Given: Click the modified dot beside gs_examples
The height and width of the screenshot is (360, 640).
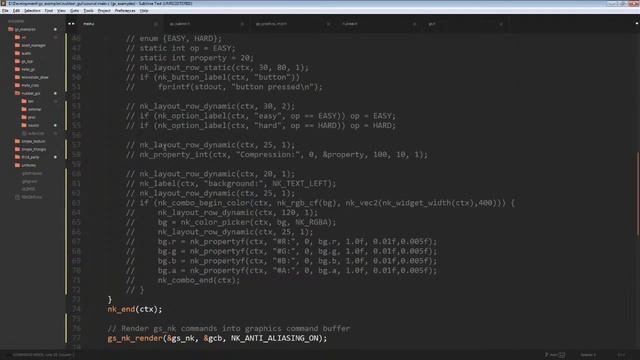Looking at the screenshot, I should click(55, 29).
